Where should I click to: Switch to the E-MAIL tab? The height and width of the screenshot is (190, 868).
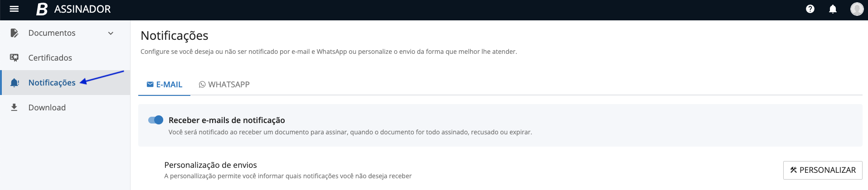coord(164,85)
